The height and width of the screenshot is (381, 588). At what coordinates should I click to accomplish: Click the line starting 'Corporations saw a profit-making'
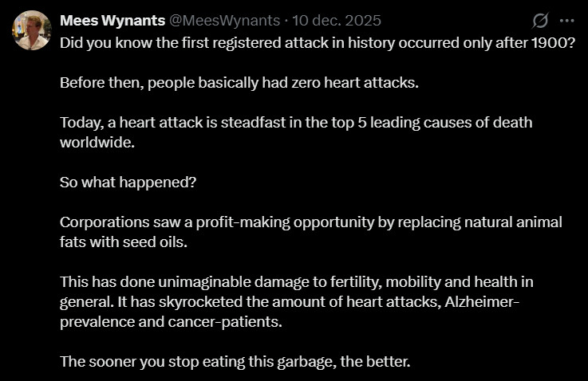tap(310, 222)
